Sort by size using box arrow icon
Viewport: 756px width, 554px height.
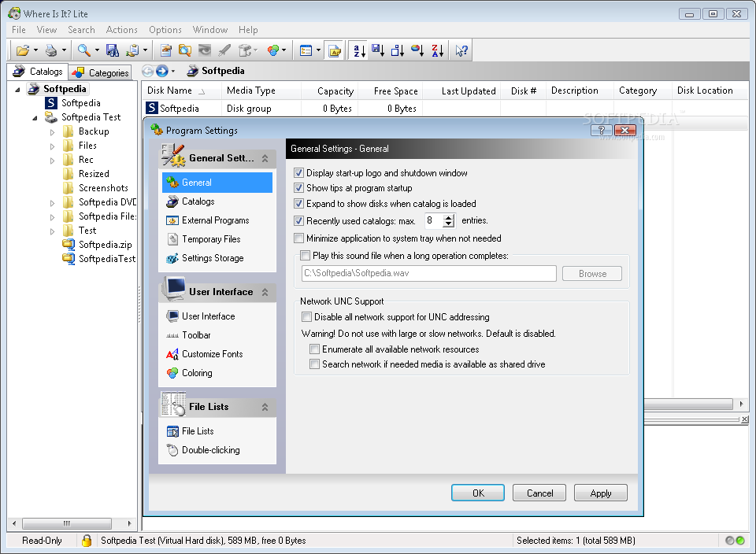coord(398,50)
